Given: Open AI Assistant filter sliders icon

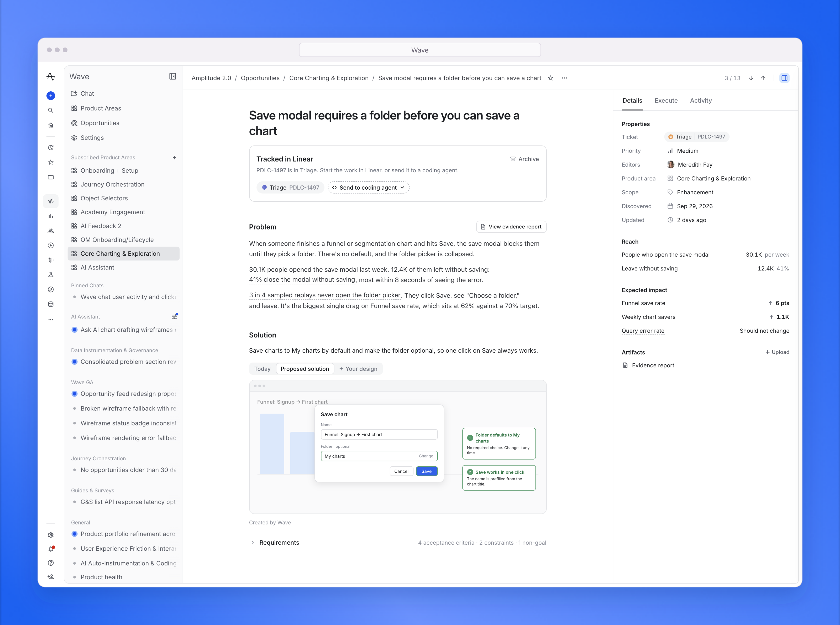Looking at the screenshot, I should (174, 316).
